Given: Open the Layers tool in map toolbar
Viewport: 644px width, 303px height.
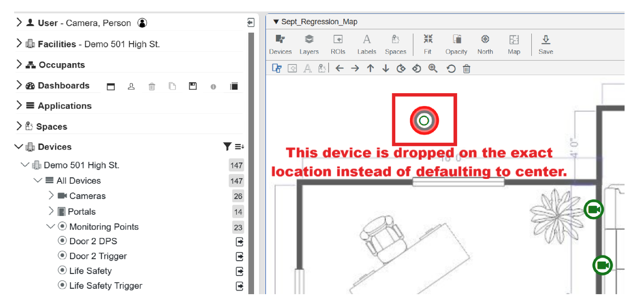Looking at the screenshot, I should click(x=309, y=44).
